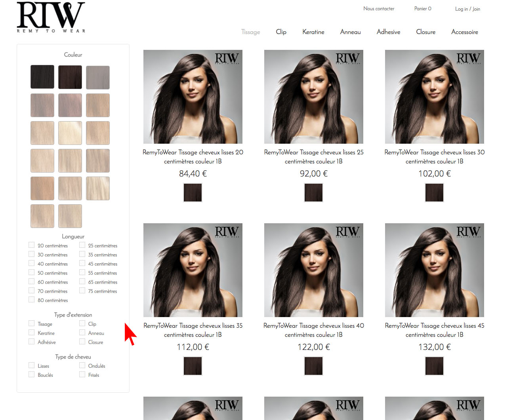Filter by Keratine extension type
Viewport: 515px width, 420px height.
31,333
